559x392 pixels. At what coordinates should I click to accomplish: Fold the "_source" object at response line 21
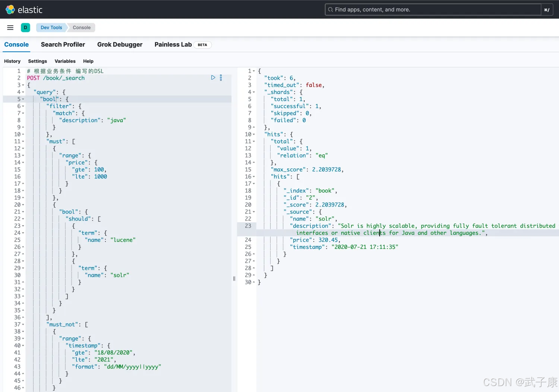coord(254,212)
